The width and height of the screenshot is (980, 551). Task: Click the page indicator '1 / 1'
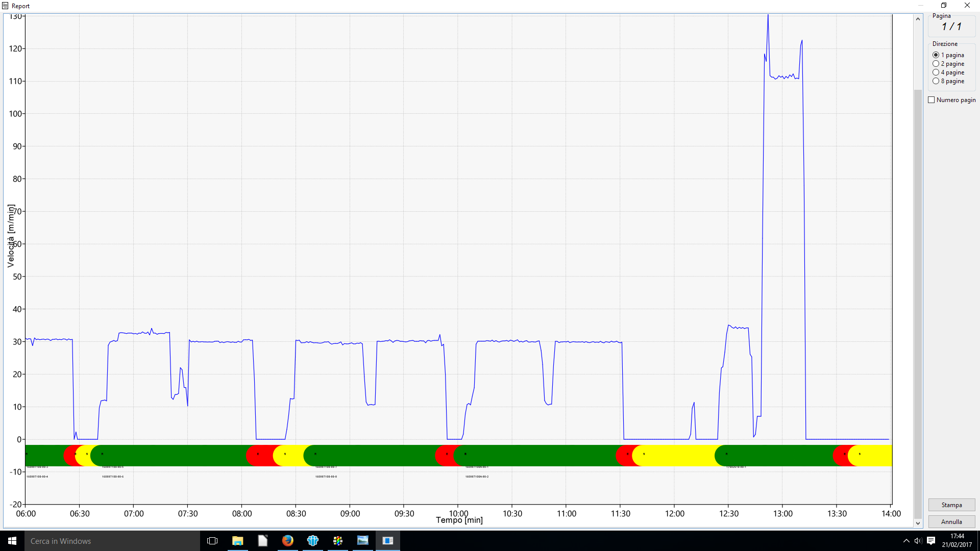[951, 27]
